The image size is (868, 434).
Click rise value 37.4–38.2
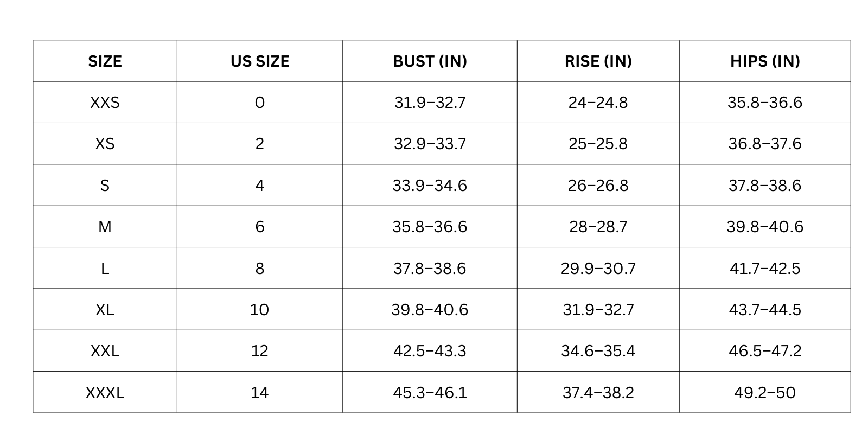coord(598,392)
